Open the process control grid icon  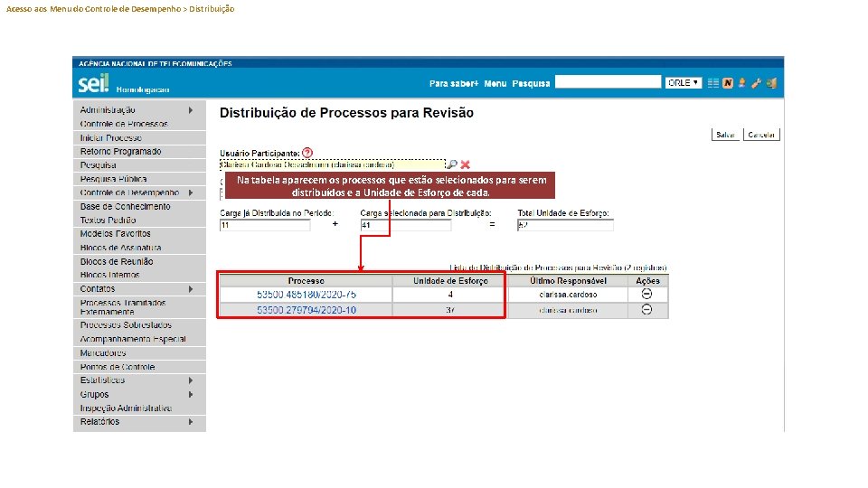point(713,83)
